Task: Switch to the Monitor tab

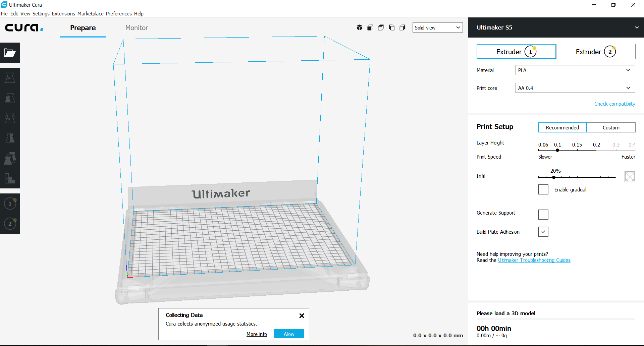Action: 137,28
